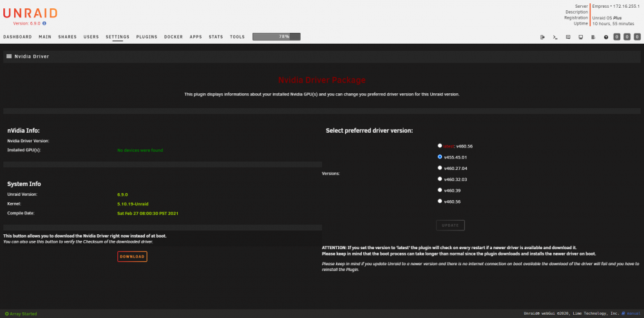Viewport: 644px width, 318px height.
Task: Open the manual link in footer
Action: [634, 313]
